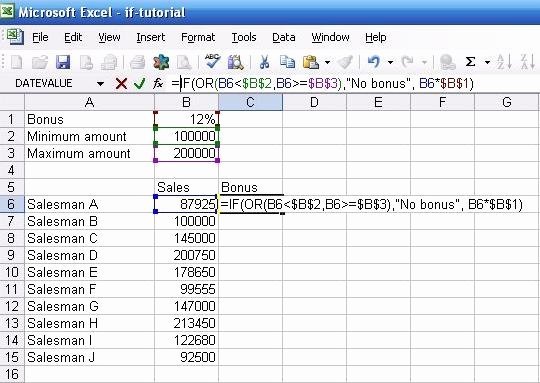Click the 'Salesman A' cell
Screen dimensions: 540x383
[x=90, y=204]
